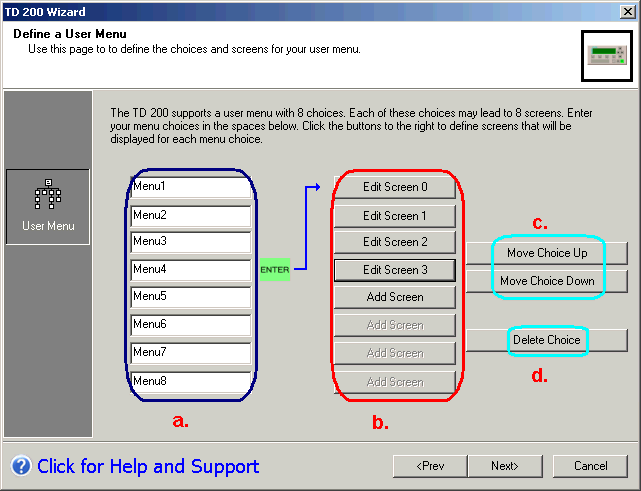Click the Menu5 choice field
Screen dimensions: 641x491
point(191,297)
